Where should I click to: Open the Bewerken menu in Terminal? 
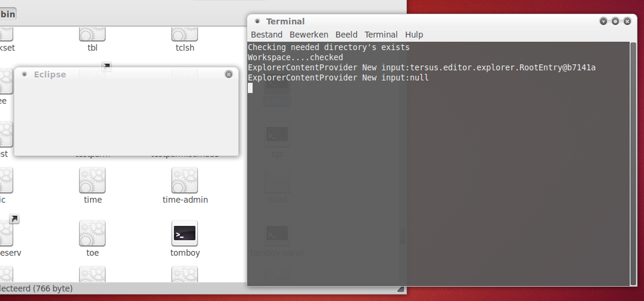tap(309, 35)
